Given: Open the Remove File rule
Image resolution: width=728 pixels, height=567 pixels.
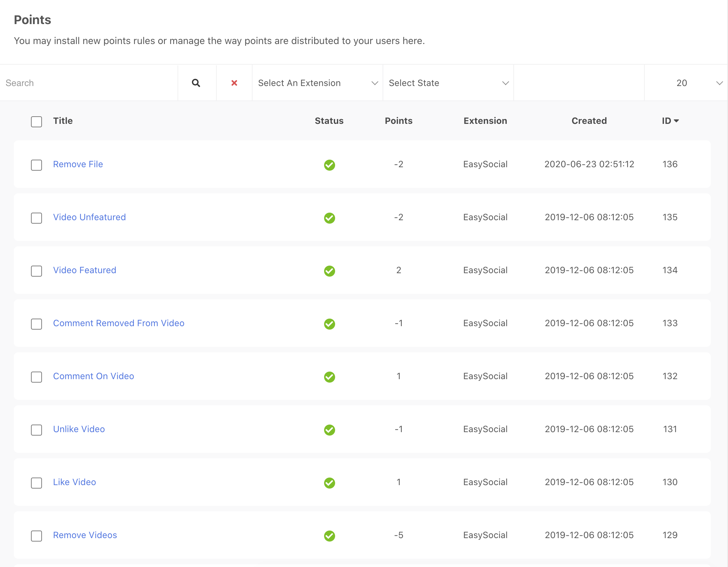Looking at the screenshot, I should click(78, 164).
